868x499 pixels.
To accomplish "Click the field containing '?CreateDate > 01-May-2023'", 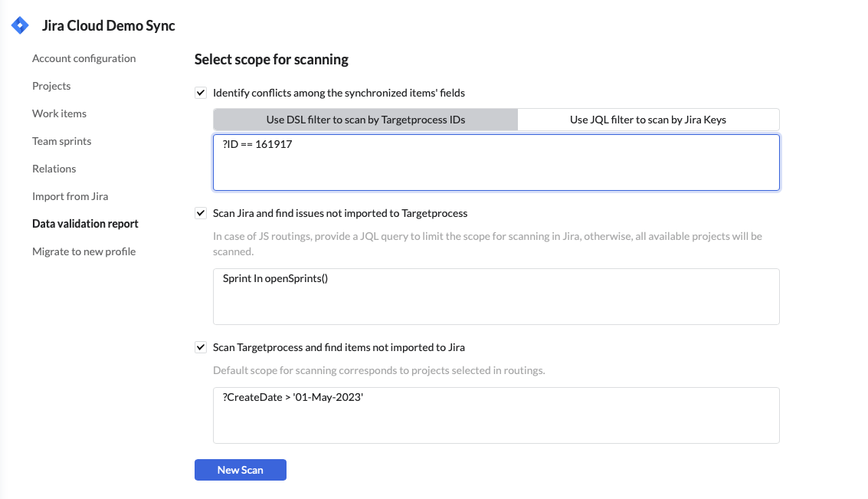I will 496,414.
